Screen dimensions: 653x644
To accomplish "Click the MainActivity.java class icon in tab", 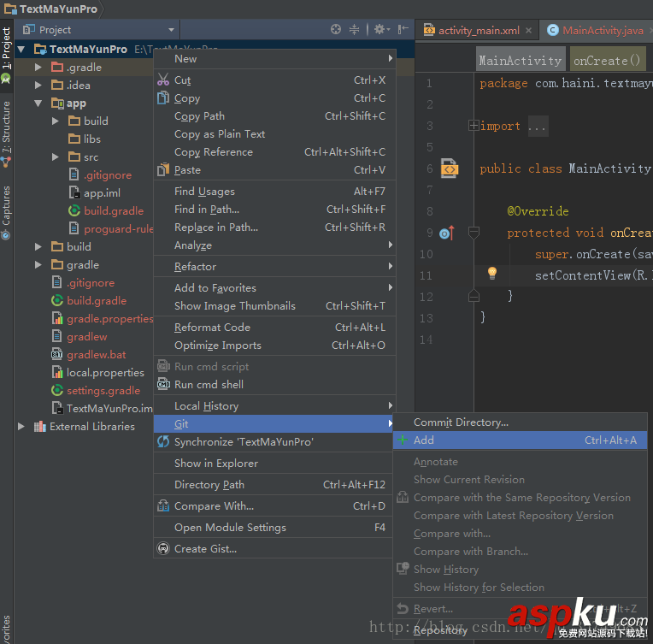I will 553,30.
